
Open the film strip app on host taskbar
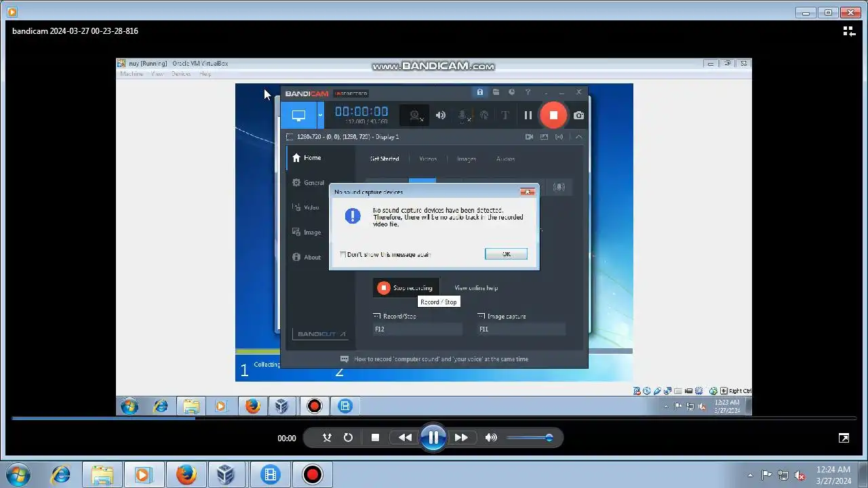(x=270, y=474)
